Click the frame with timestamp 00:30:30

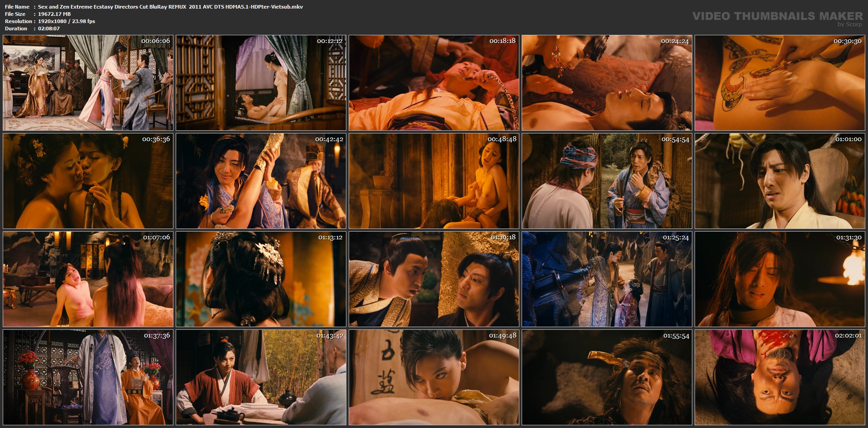click(780, 83)
